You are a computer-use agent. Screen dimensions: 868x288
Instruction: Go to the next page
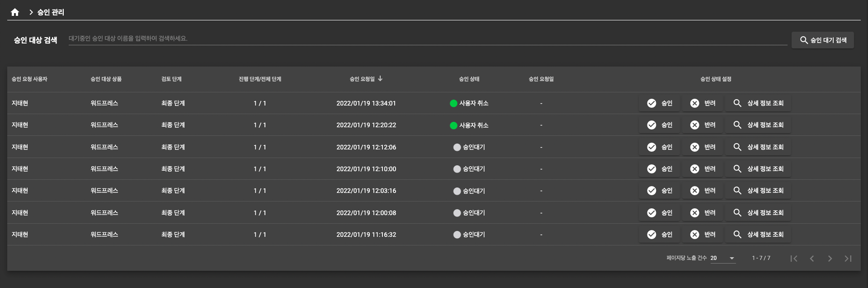[x=830, y=259]
